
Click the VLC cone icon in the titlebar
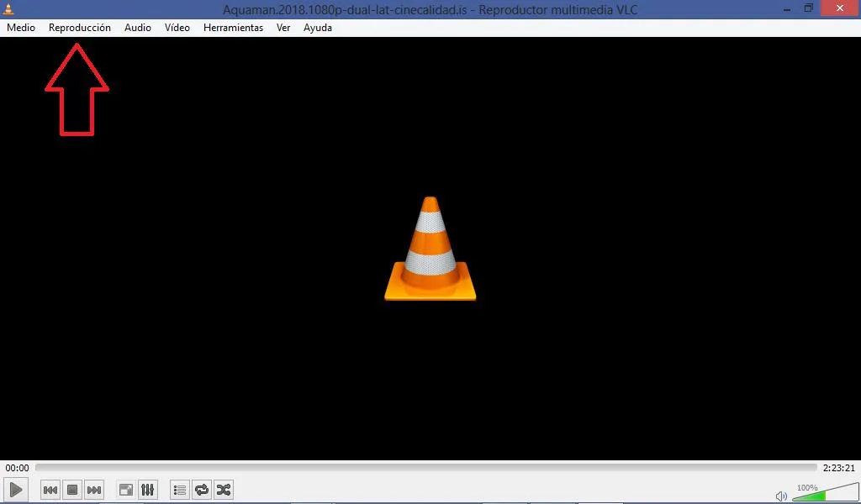pyautogui.click(x=9, y=9)
